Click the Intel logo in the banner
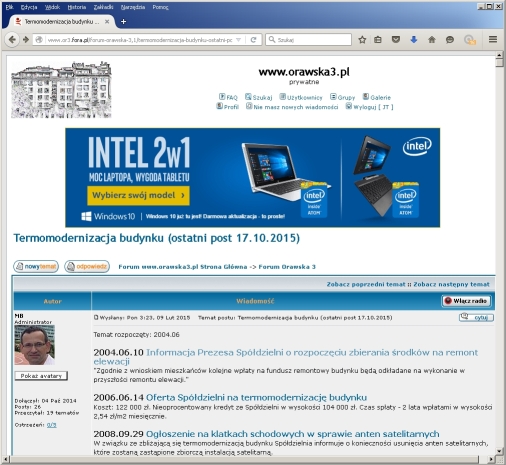Screen dimensions: 506x465 coord(417,146)
